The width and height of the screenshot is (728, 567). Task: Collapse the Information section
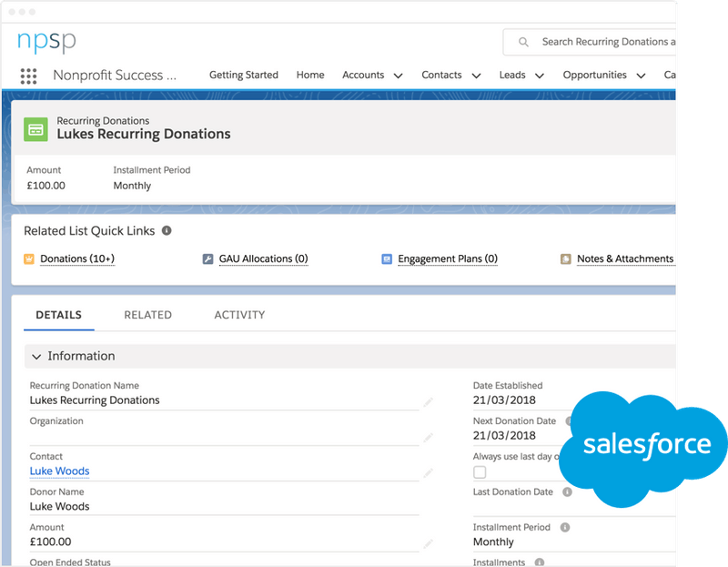pyautogui.click(x=36, y=357)
